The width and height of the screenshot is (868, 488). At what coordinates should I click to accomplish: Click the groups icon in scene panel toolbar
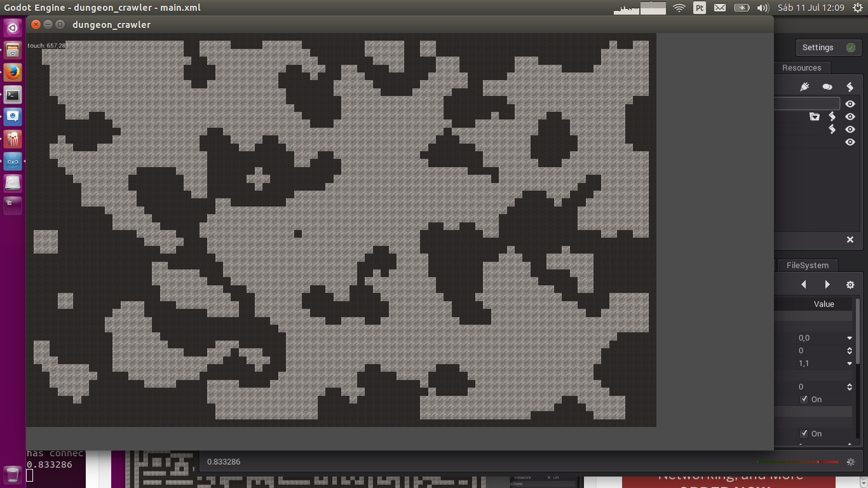pos(827,86)
